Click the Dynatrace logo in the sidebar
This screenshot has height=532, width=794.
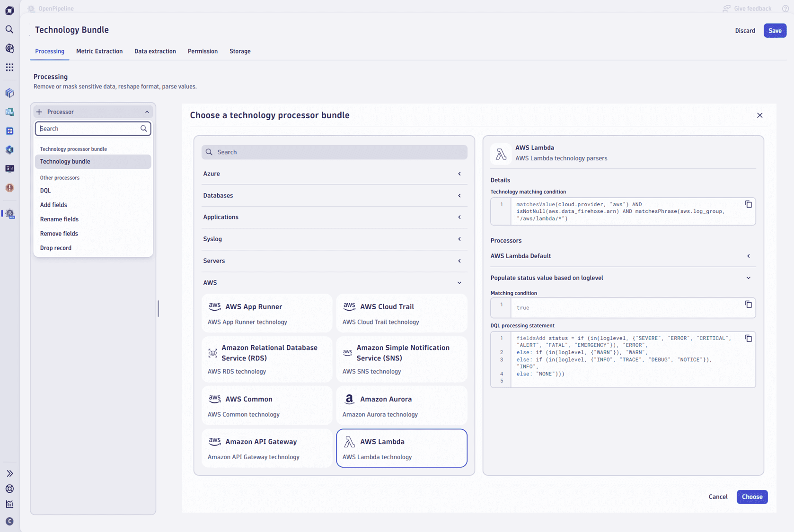click(9, 10)
